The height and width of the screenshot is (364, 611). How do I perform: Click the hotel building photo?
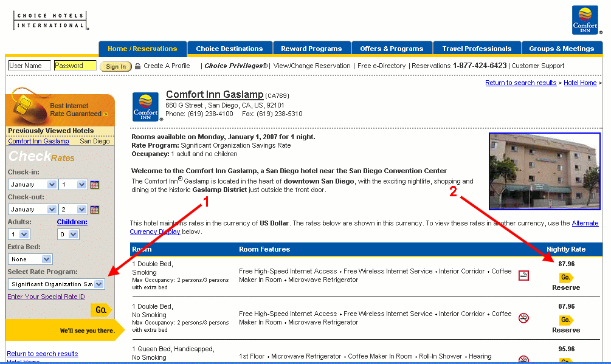545,171
